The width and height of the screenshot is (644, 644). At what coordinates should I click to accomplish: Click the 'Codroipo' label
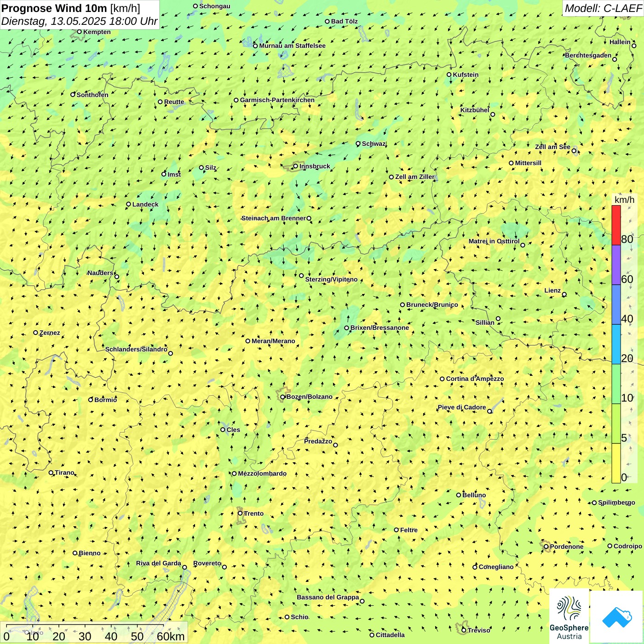point(628,546)
